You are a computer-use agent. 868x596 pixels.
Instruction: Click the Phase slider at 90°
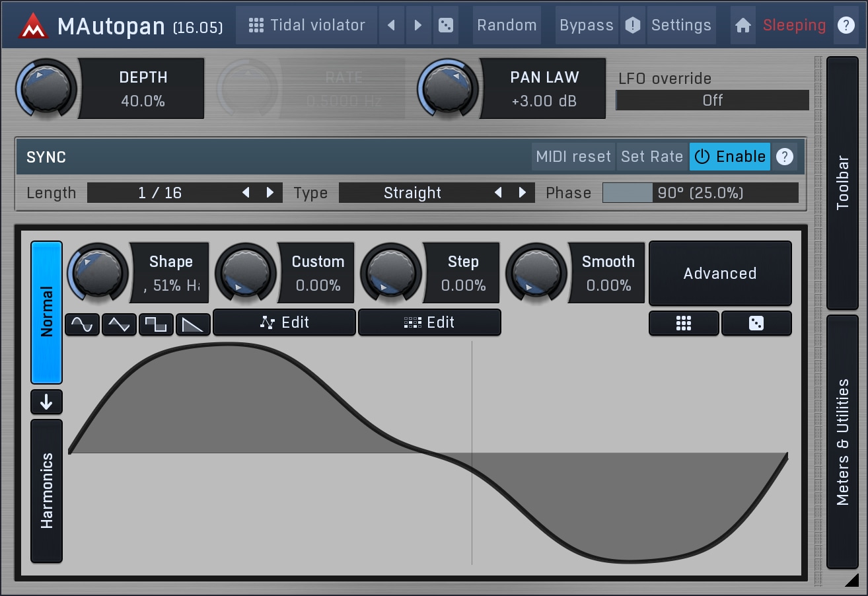[x=700, y=193]
